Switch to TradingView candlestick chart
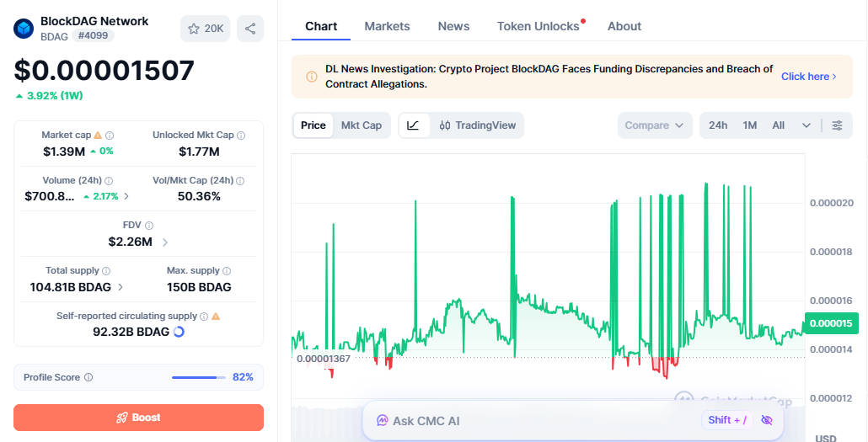The image size is (868, 442). (x=477, y=125)
